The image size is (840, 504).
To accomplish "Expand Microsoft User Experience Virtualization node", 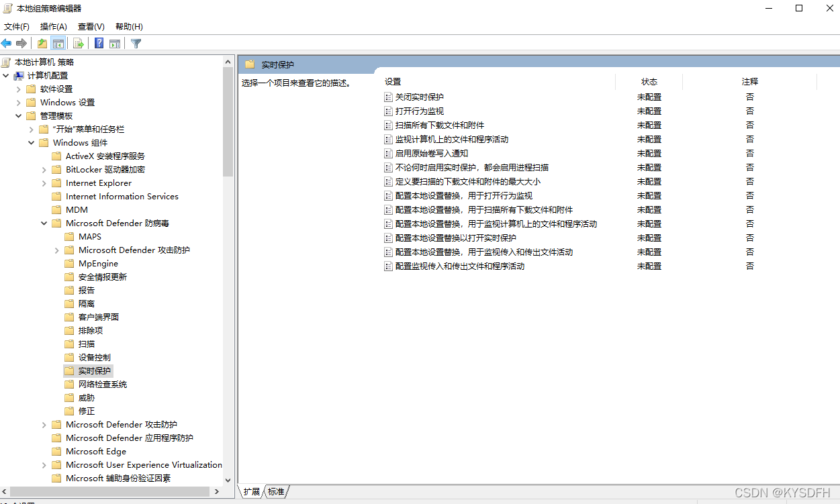I will [44, 465].
